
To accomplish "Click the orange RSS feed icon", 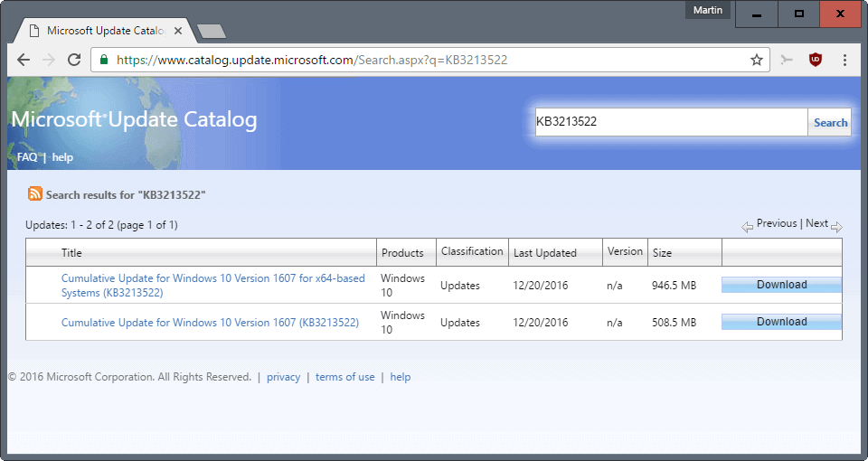I will click(x=35, y=193).
